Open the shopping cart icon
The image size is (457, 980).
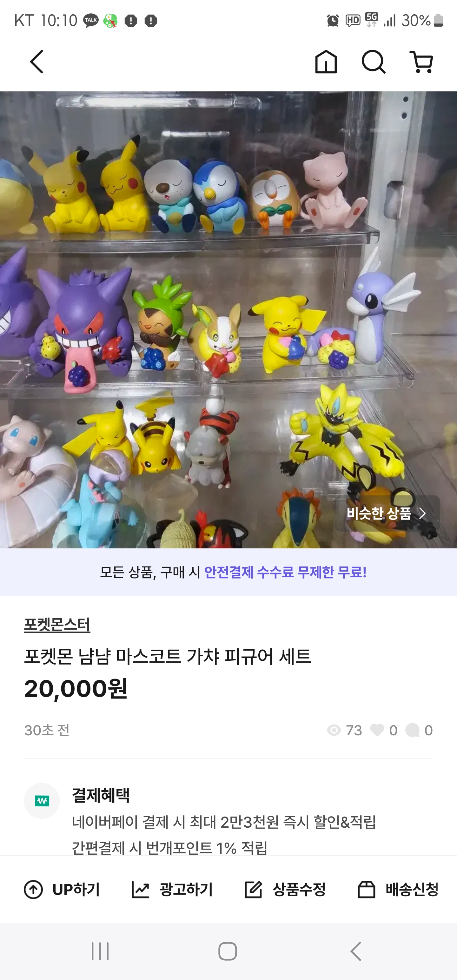(x=421, y=62)
